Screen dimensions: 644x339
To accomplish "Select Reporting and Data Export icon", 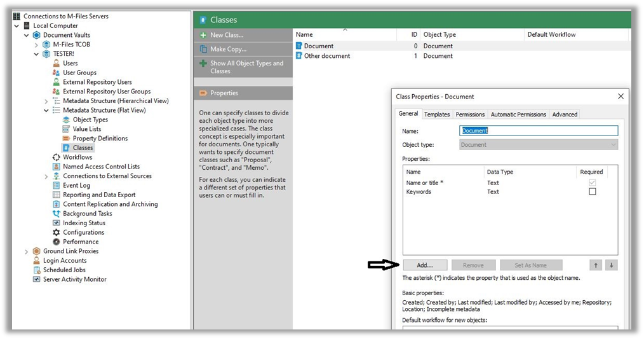I will 57,195.
